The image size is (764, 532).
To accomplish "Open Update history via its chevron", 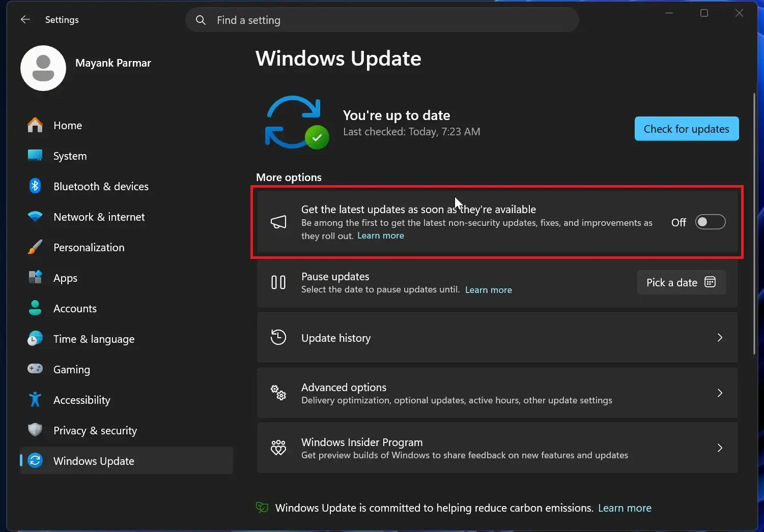I will (x=720, y=337).
